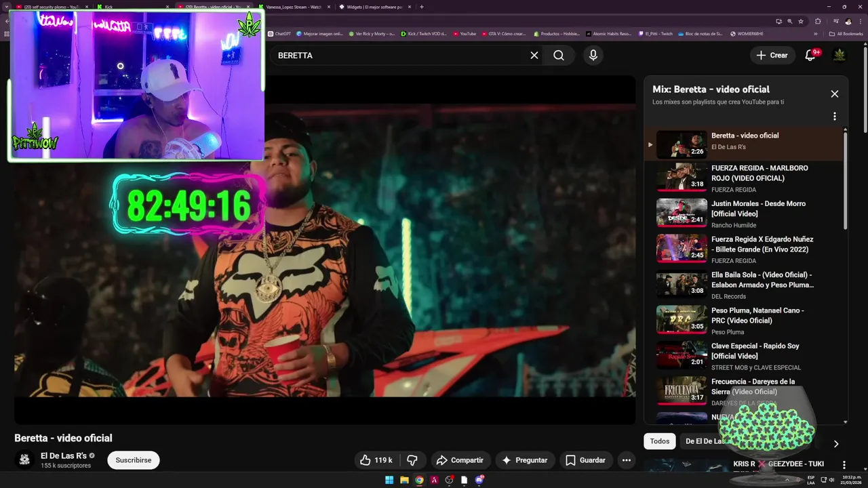Click the YouTube page vertical scrollbar
Screen dimensions: 868x488
[x=865, y=88]
